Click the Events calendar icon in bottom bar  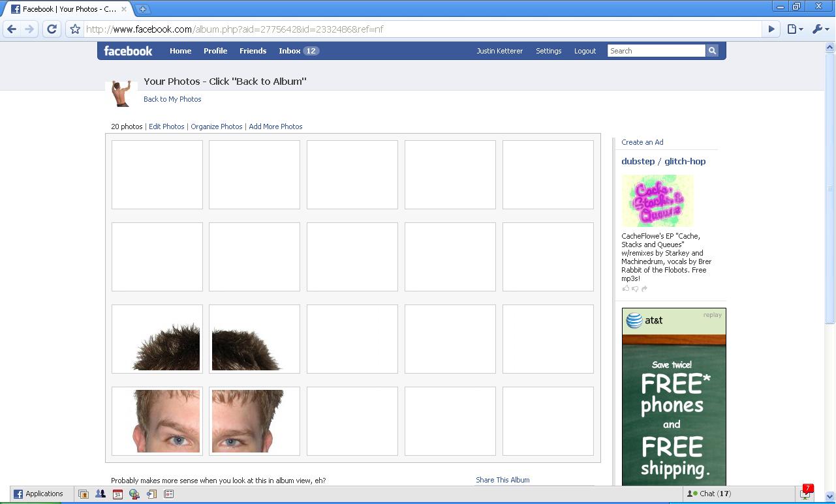(x=117, y=494)
